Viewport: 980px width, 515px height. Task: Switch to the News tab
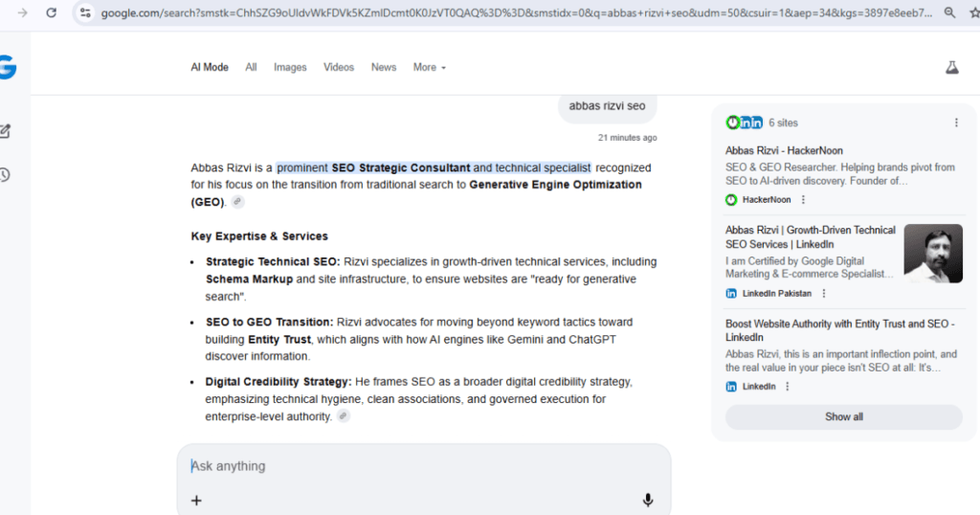tap(383, 68)
